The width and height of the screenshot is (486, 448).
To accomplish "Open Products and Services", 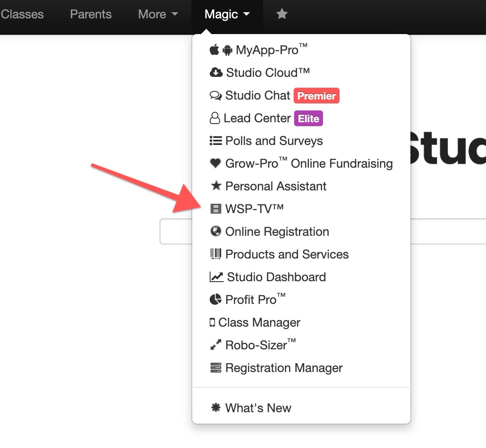I will point(301,254).
